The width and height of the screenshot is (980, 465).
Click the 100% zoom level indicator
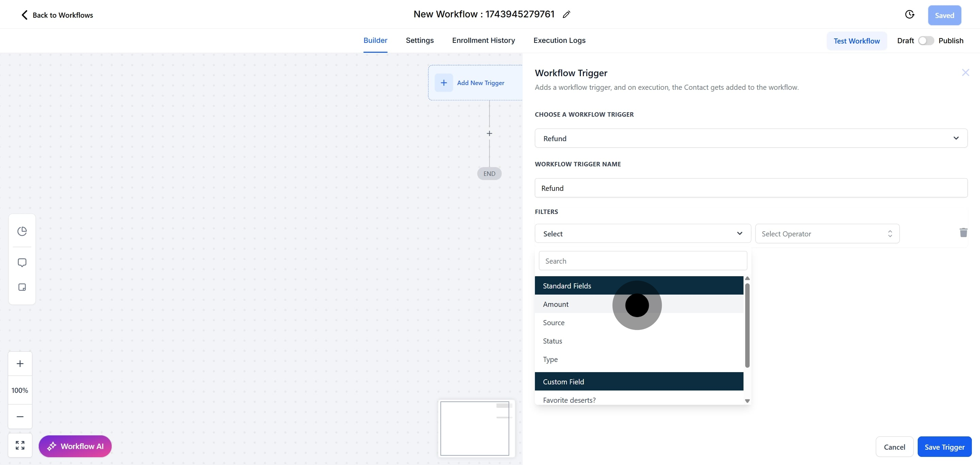pyautogui.click(x=20, y=390)
